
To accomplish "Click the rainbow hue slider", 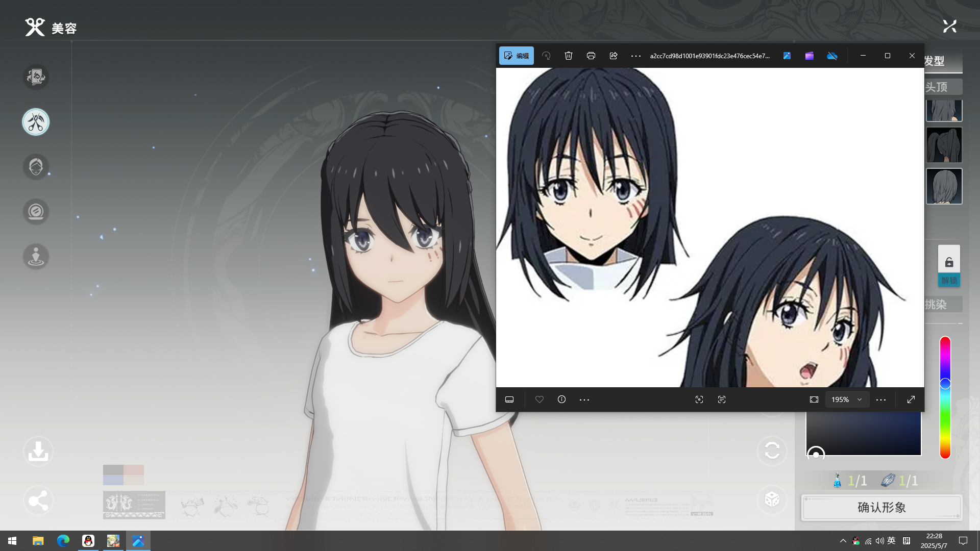I will pos(945,397).
